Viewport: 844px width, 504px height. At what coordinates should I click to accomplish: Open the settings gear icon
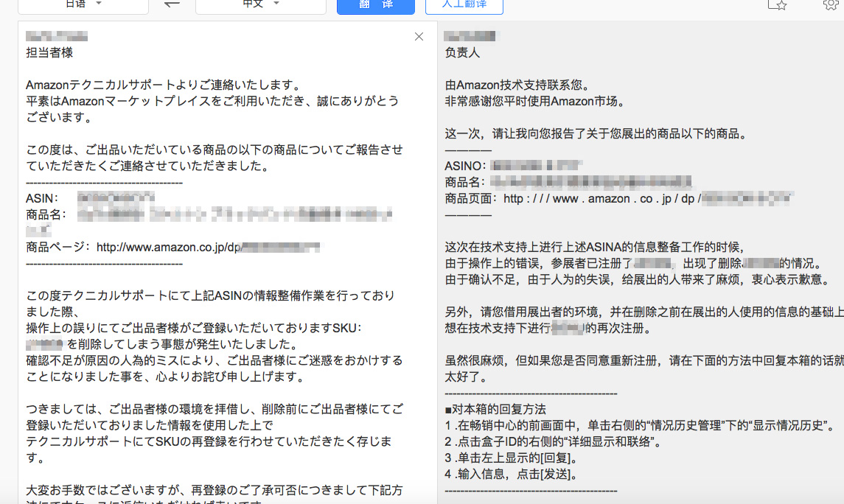(831, 4)
